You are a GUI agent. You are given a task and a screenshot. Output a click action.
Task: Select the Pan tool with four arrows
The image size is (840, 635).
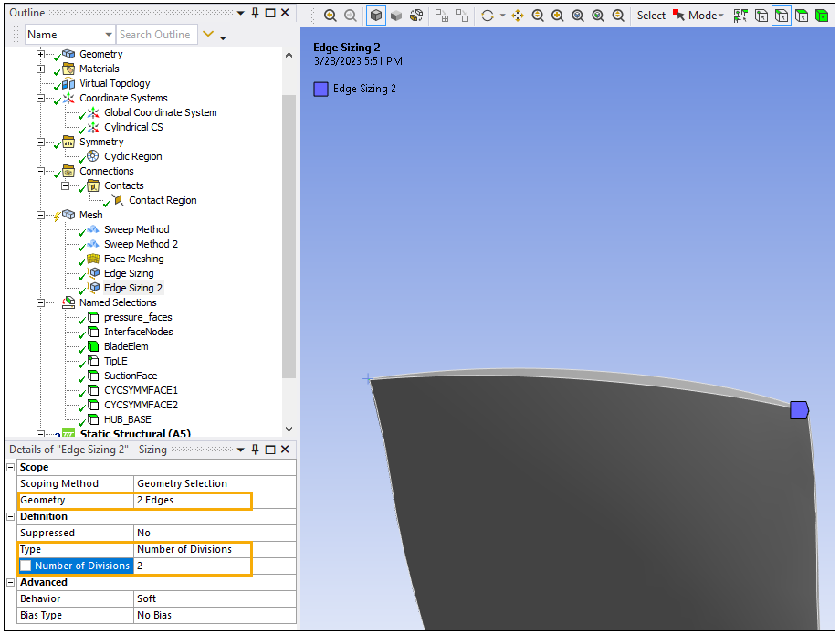tap(518, 16)
